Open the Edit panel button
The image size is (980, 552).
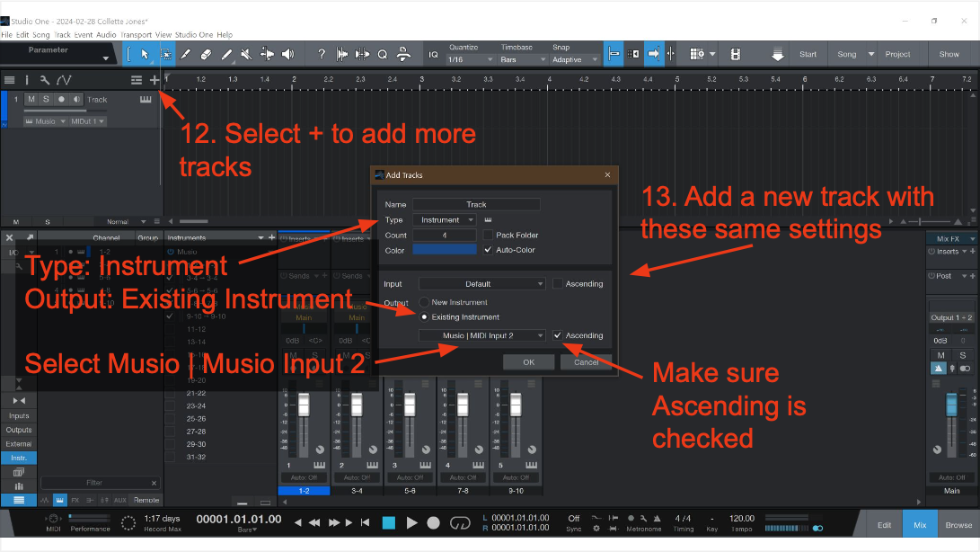click(885, 525)
